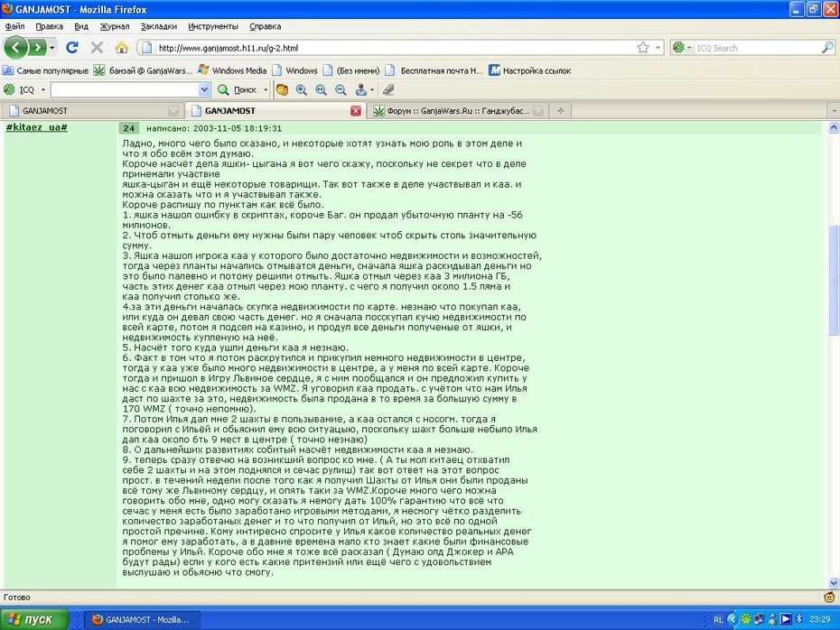The image size is (840, 630).
Task: Open the ICQ flower icon in the system tray
Action: (x=746, y=619)
